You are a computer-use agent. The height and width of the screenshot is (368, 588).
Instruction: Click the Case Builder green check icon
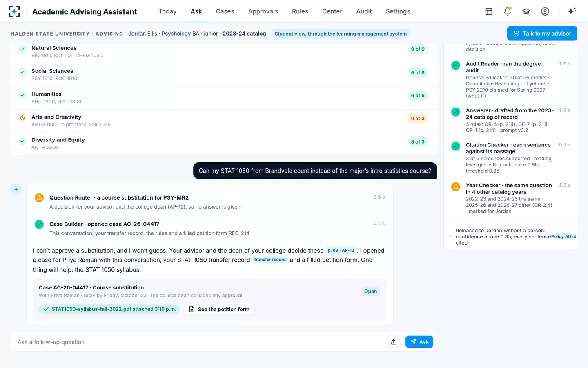click(x=39, y=224)
